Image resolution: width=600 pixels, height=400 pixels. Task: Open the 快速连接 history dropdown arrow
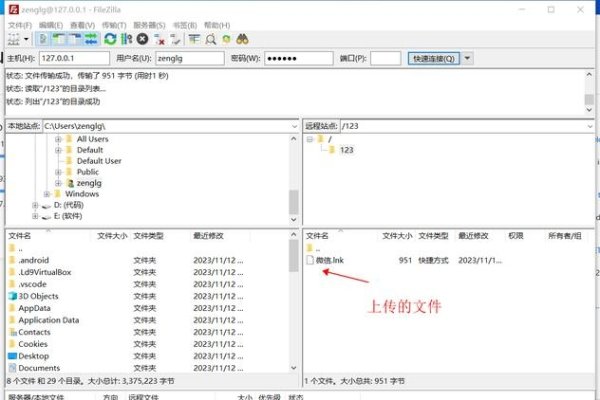(467, 58)
